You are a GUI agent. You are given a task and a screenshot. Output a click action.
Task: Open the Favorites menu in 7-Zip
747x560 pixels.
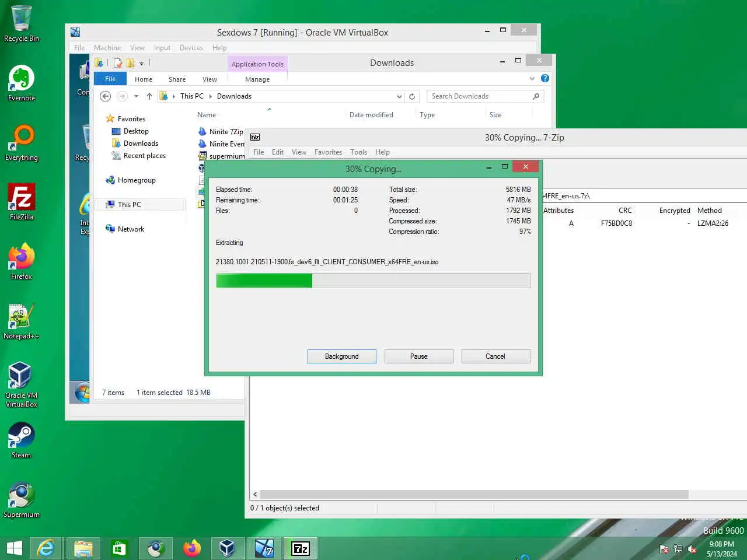tap(329, 152)
